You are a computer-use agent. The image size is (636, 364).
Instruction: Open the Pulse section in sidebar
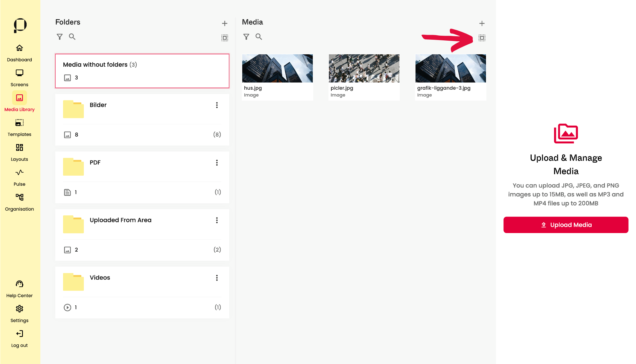(x=19, y=177)
